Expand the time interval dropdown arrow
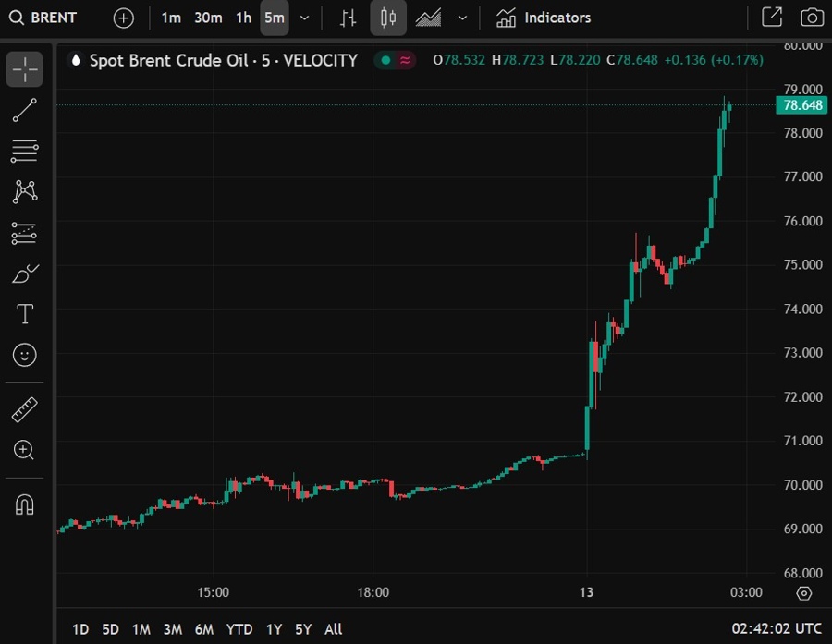 (x=305, y=18)
